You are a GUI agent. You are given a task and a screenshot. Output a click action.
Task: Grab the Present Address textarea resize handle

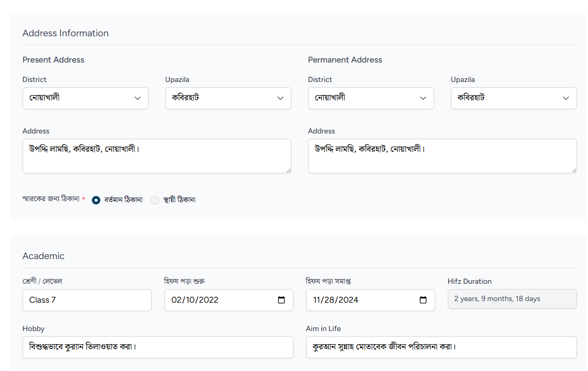288,170
